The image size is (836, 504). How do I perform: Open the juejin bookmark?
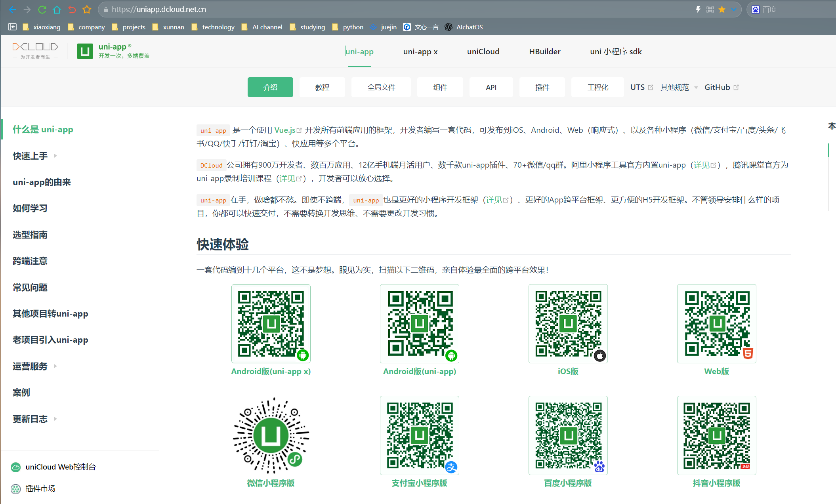[x=383, y=27]
